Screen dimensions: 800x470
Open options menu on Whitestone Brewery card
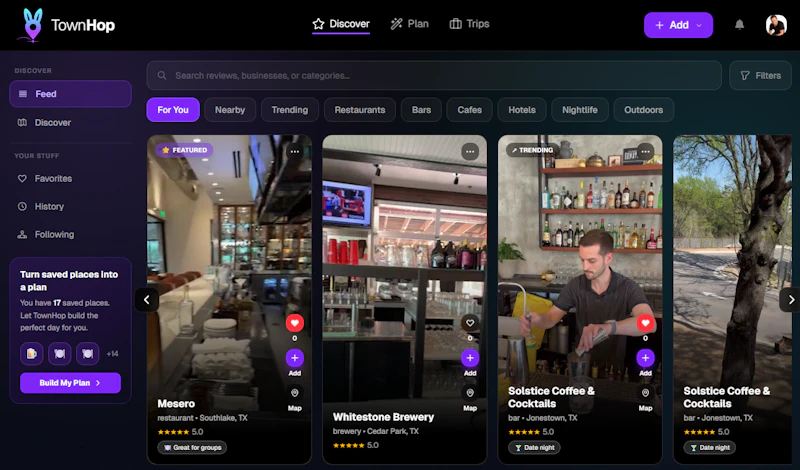470,152
